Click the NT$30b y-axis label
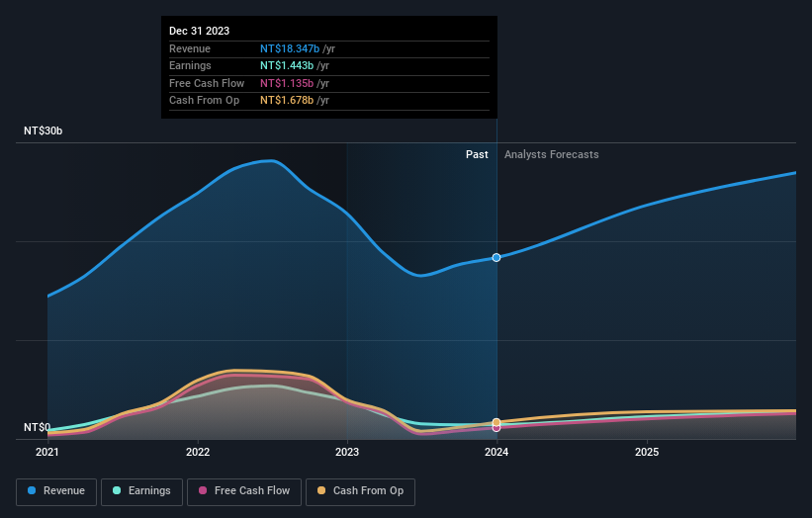Image resolution: width=812 pixels, height=518 pixels. click(x=43, y=130)
